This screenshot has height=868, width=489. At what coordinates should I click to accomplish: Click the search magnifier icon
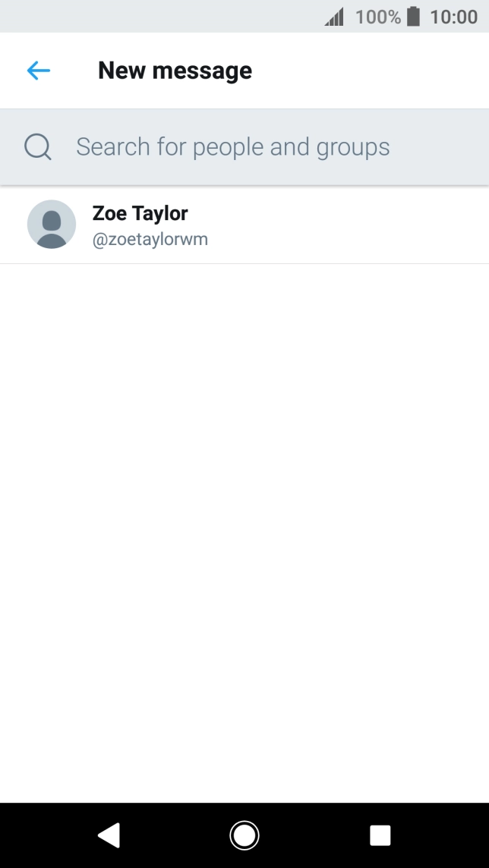[38, 146]
